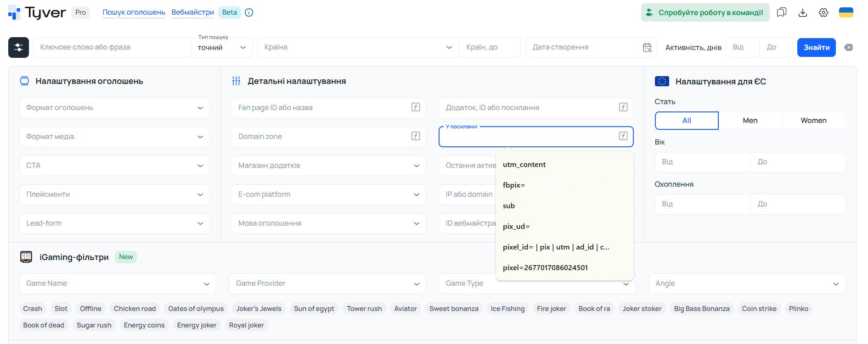The width and height of the screenshot is (868, 344).
Task: Switch to Вебмайстри tab
Action: pyautogui.click(x=192, y=12)
